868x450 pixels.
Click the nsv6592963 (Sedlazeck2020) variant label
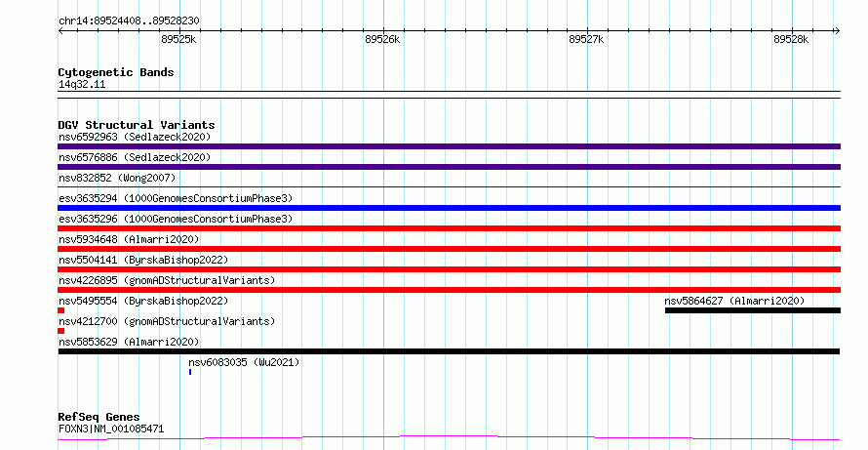pos(135,137)
